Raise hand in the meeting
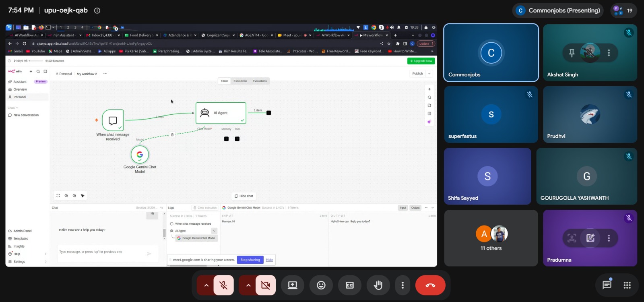 click(378, 285)
